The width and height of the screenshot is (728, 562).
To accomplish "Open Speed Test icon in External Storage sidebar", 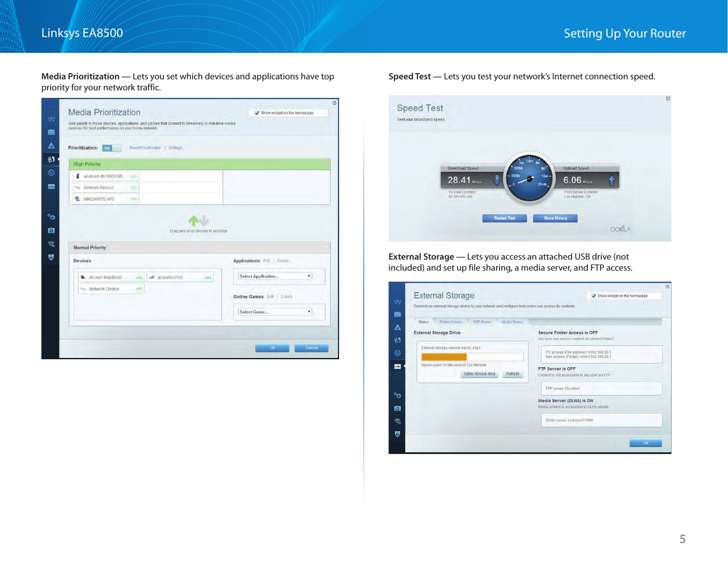I will [397, 353].
